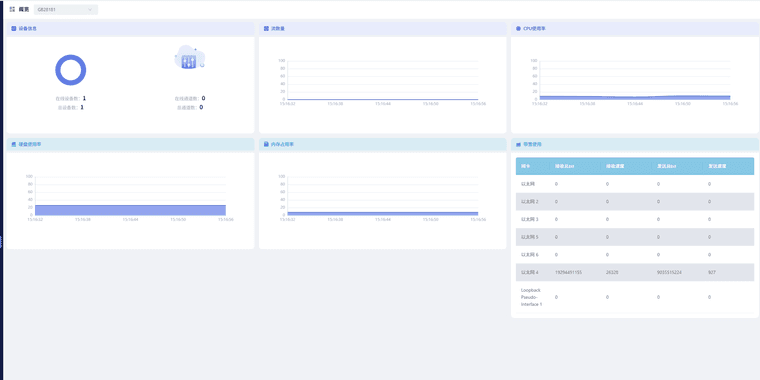Click the stream count panel header icon
Viewport: 760px width, 380px height.
(x=266, y=29)
